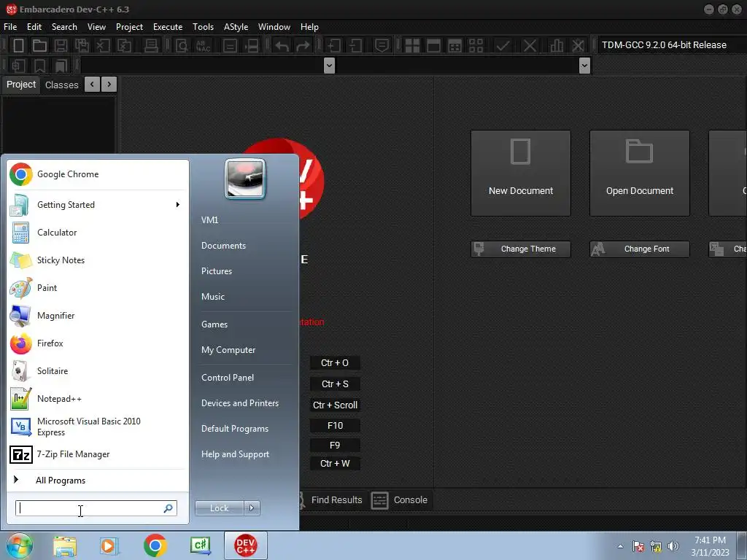Click the volume speaker tray icon
Image resolution: width=747 pixels, height=560 pixels.
click(x=673, y=546)
